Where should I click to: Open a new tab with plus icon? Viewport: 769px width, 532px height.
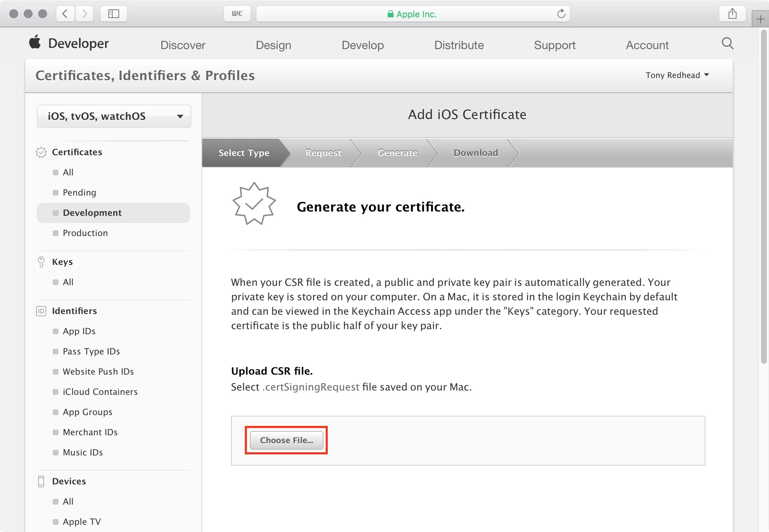pos(760,19)
